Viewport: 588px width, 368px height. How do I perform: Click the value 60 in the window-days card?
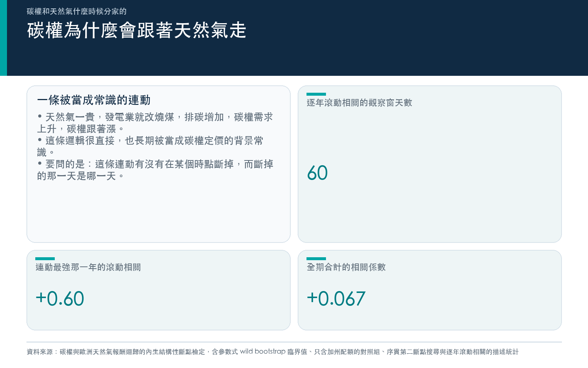tap(317, 173)
